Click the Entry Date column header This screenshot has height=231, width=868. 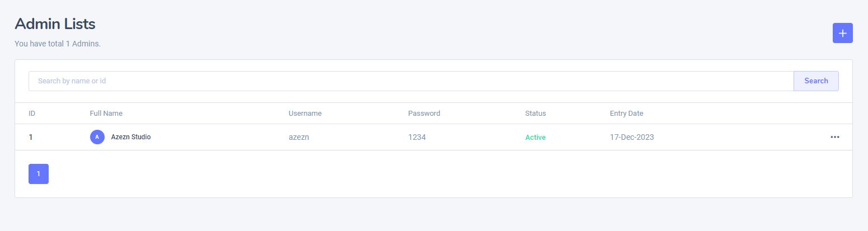(x=626, y=114)
